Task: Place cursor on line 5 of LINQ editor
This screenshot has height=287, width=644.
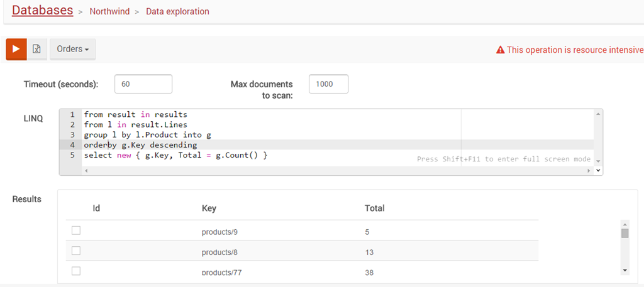Action: click(176, 155)
